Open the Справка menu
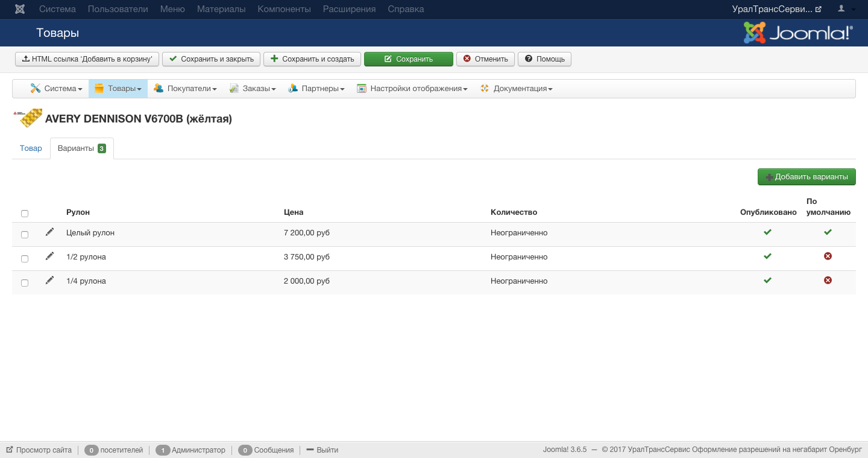The width and height of the screenshot is (868, 458). (x=406, y=9)
